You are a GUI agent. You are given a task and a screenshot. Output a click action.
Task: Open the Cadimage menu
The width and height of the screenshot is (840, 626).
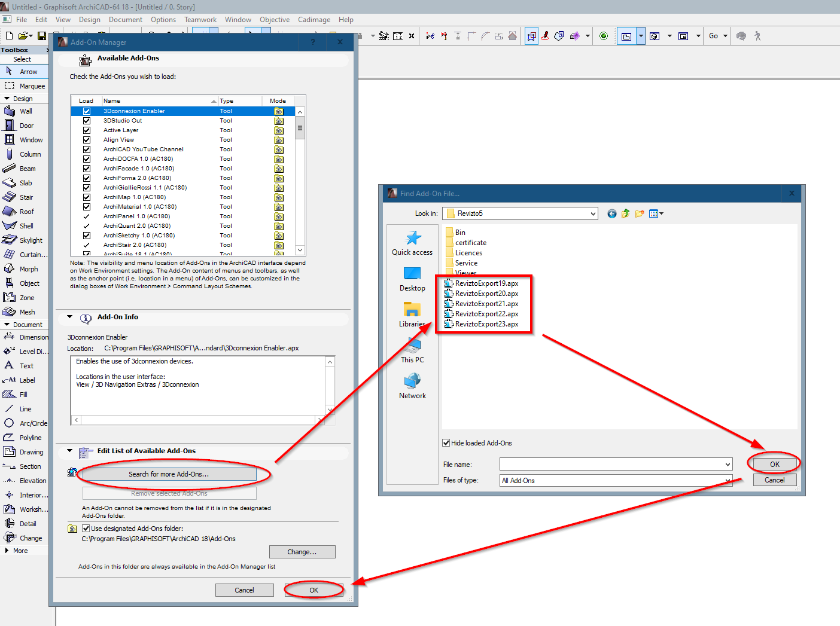point(314,19)
